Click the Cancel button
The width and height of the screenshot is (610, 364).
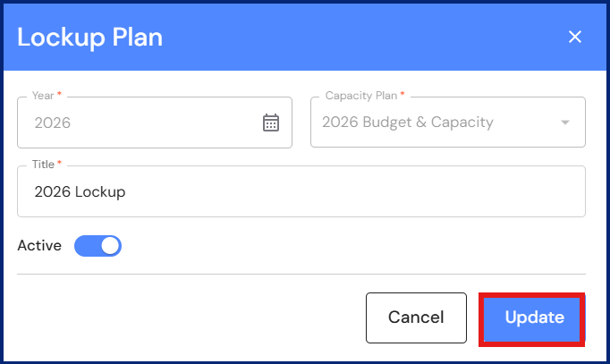[x=416, y=317]
